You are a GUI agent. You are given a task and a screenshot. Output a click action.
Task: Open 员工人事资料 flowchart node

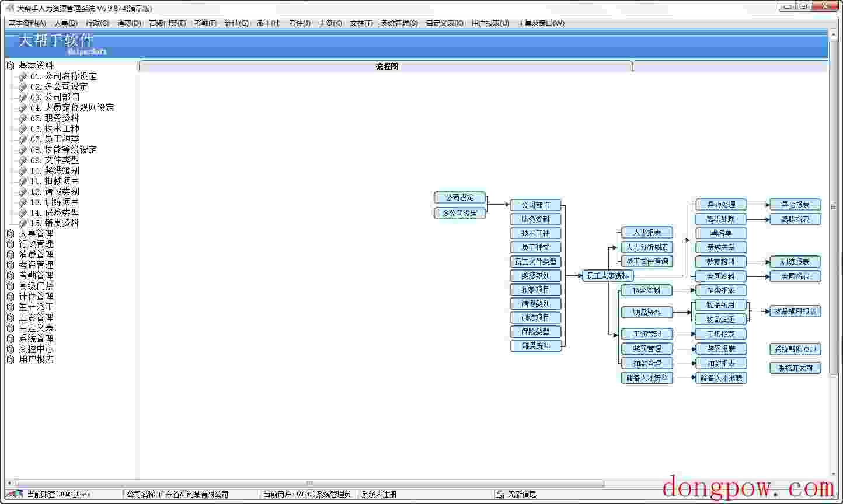coord(608,276)
